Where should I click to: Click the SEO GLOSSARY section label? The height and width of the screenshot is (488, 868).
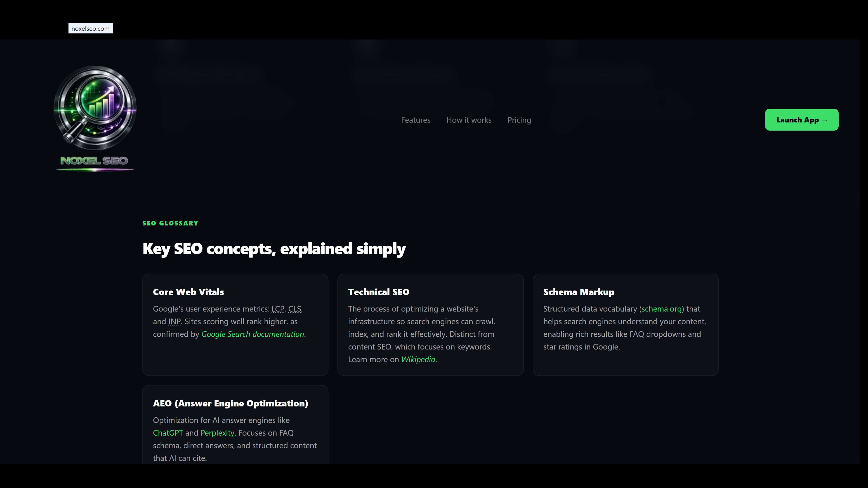tap(170, 223)
